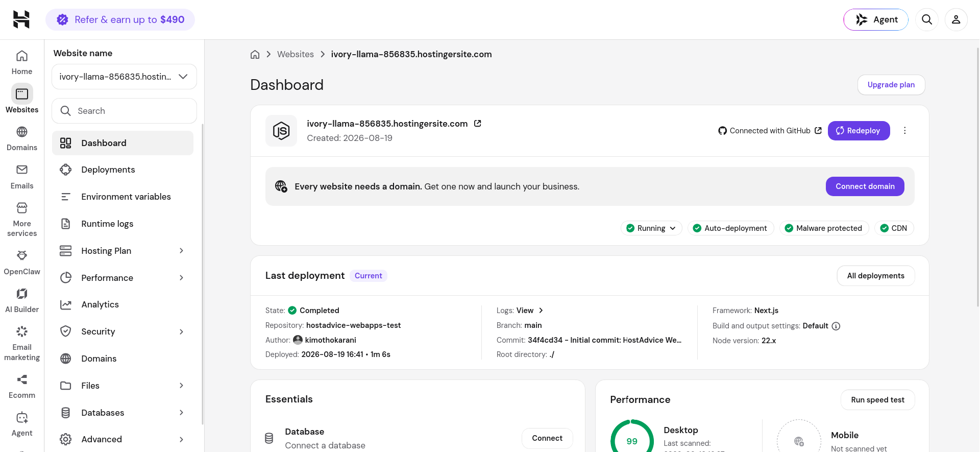Open the three-dot more options menu

tap(905, 131)
